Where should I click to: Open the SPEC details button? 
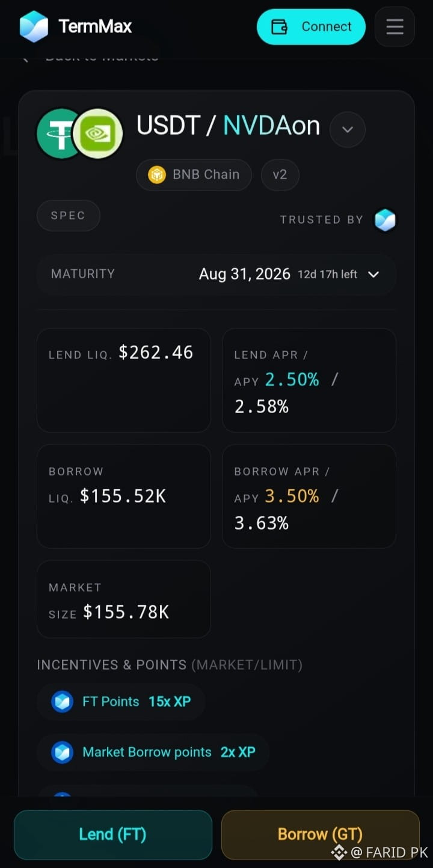68,216
